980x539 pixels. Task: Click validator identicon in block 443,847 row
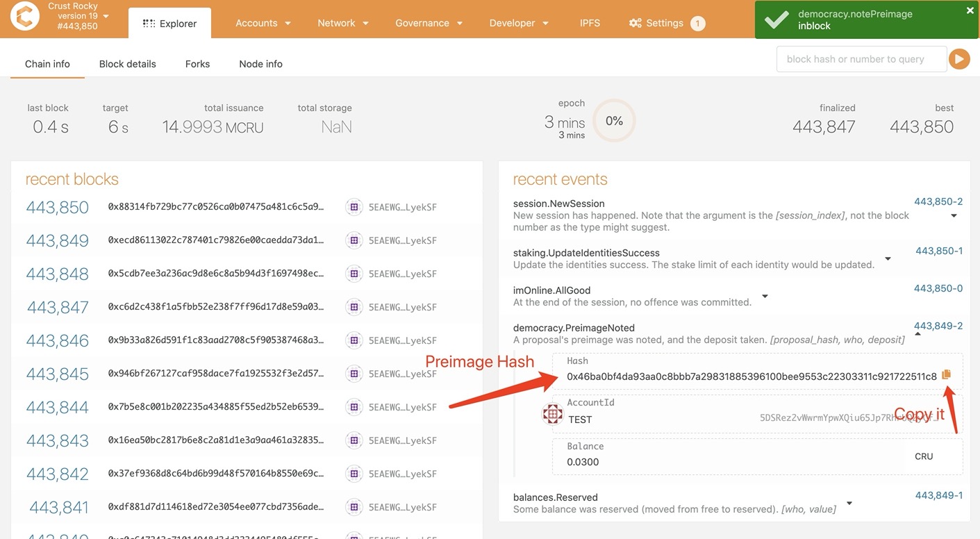354,307
